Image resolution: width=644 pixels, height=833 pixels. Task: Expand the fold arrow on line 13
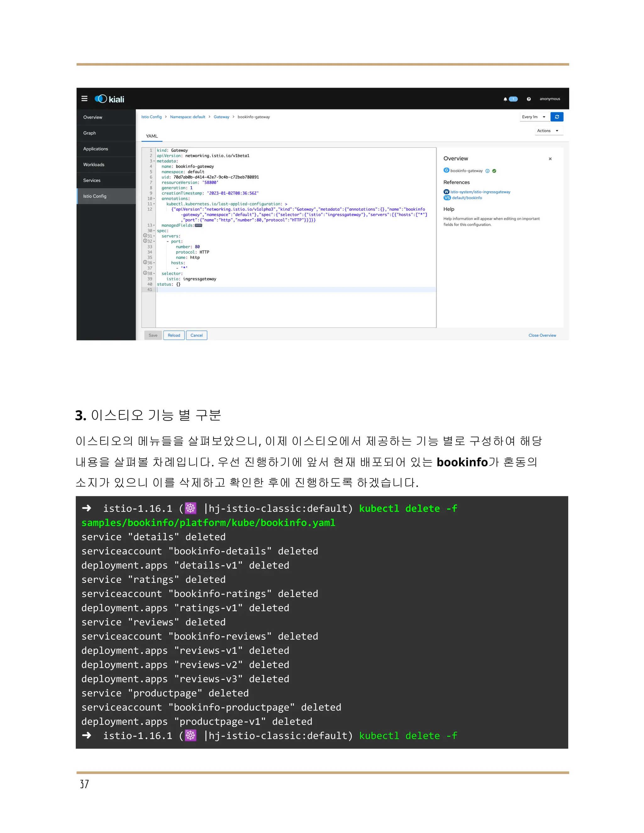tap(154, 225)
